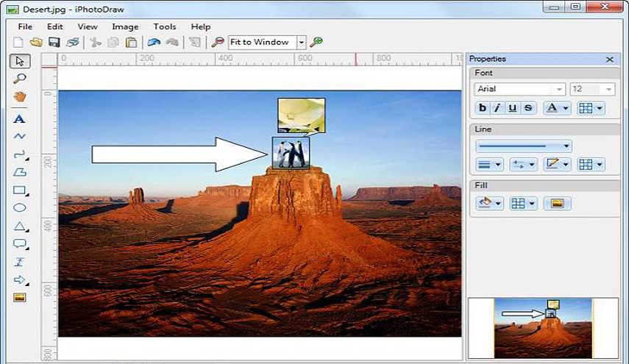Select the insert picture tool
This screenshot has width=629, height=364.
click(20, 298)
